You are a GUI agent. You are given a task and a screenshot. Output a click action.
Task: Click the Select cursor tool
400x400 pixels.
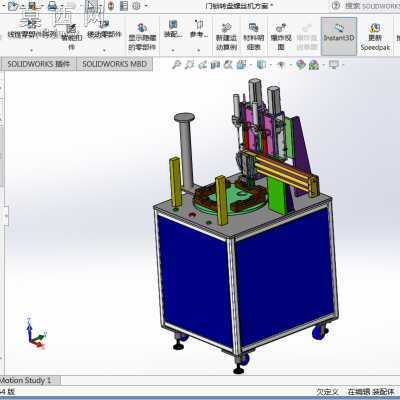[x=90, y=6]
